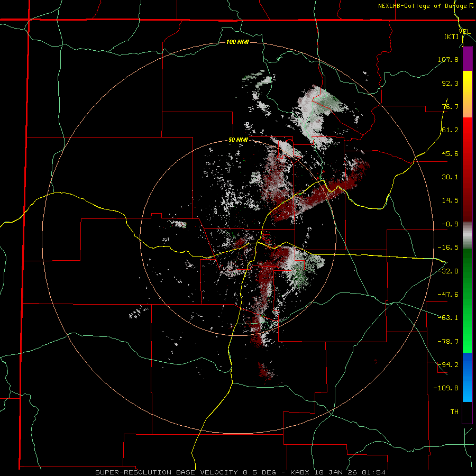Click the 100 NMI range ring label

click(237, 42)
